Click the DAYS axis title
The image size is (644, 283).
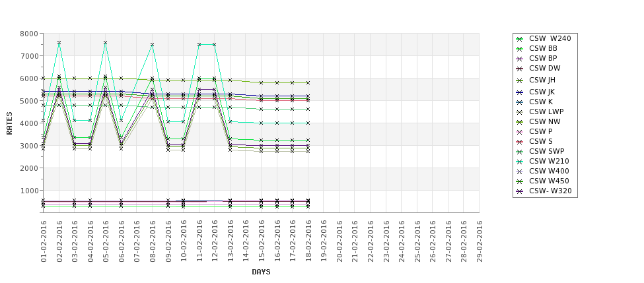click(x=261, y=272)
